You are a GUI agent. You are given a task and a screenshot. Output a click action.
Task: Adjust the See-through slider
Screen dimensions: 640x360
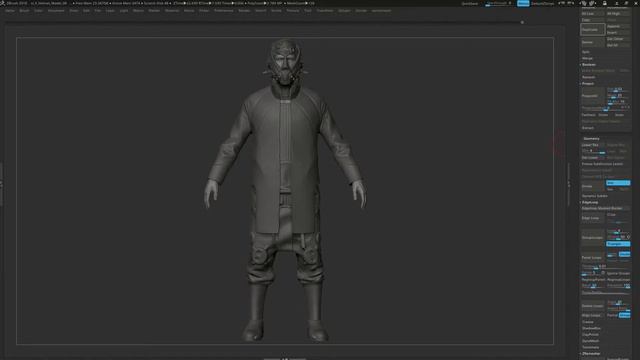pos(497,3)
